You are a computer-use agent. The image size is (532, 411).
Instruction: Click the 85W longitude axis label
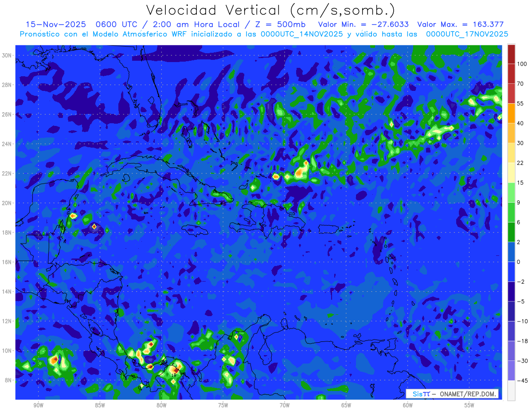coord(100,405)
